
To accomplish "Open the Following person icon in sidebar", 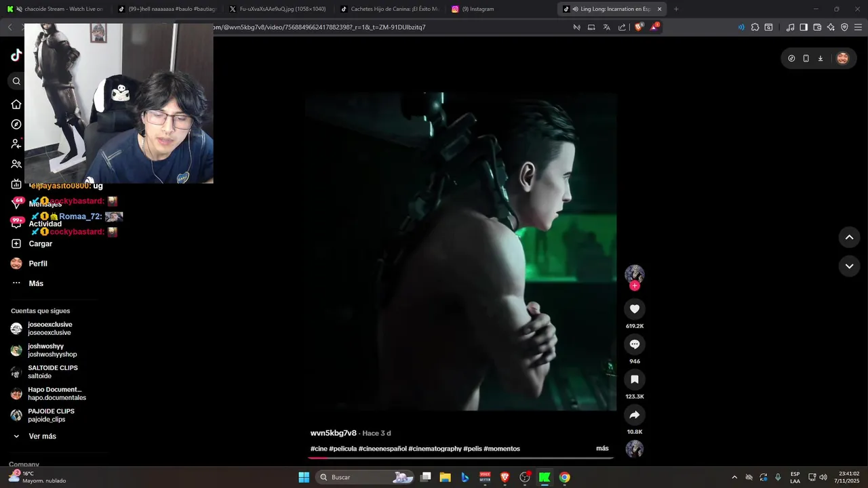I will 16,144.
